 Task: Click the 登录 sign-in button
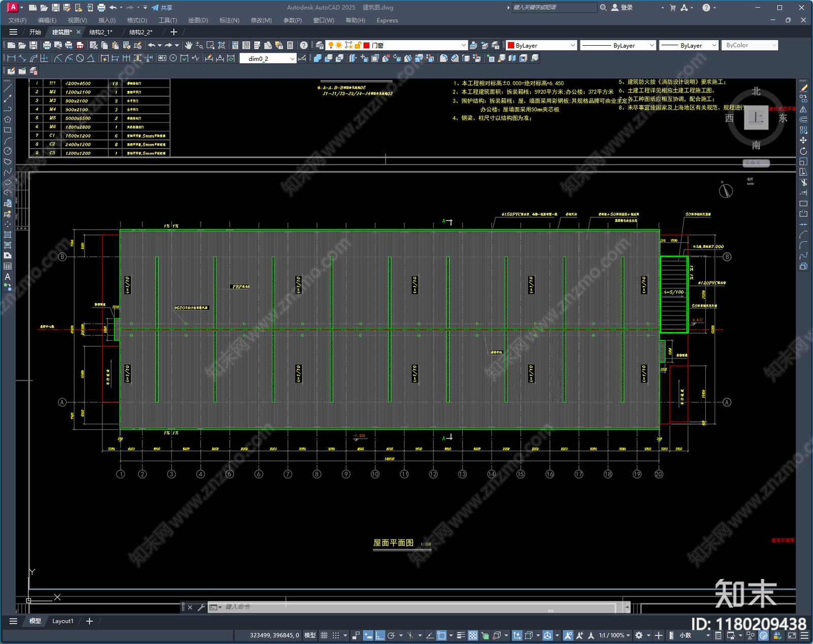(622, 8)
